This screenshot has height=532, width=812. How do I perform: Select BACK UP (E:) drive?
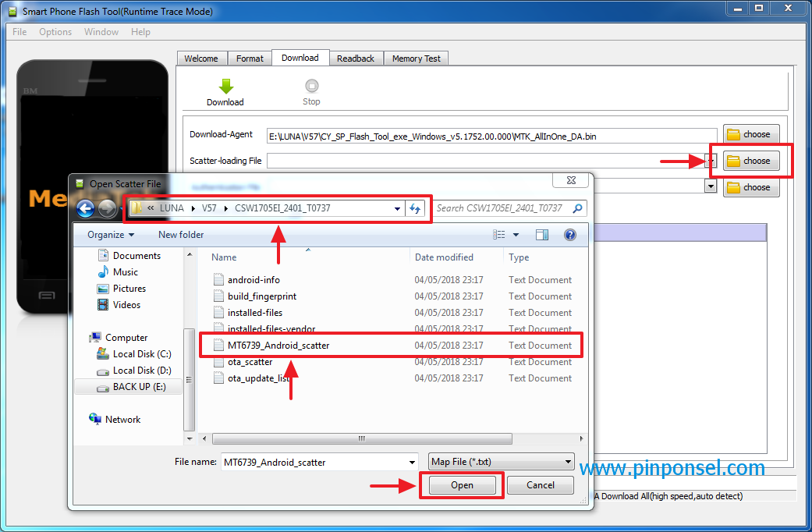[x=129, y=387]
